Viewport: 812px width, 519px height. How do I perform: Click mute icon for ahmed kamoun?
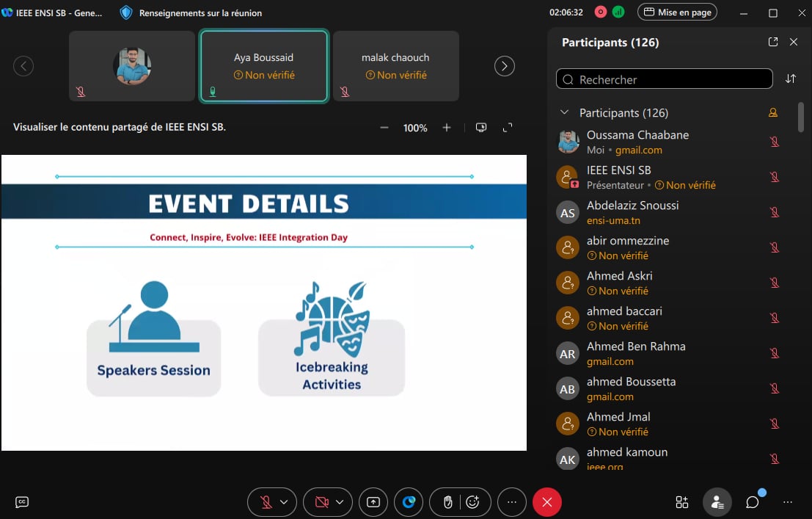coord(775,459)
